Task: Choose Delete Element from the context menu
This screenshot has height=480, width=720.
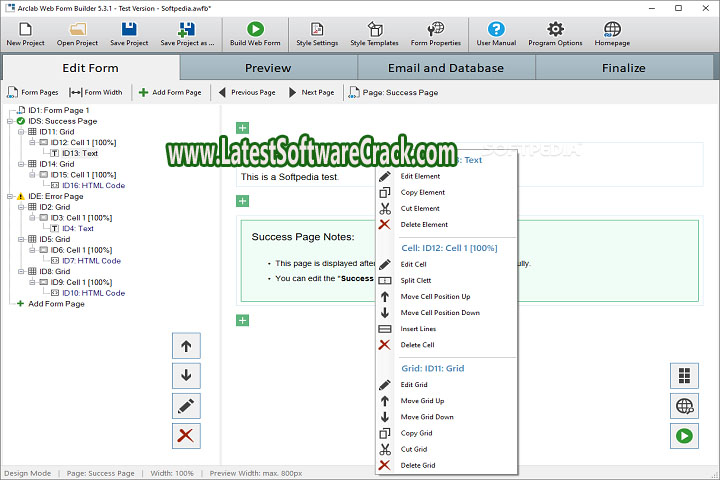Action: [446, 225]
